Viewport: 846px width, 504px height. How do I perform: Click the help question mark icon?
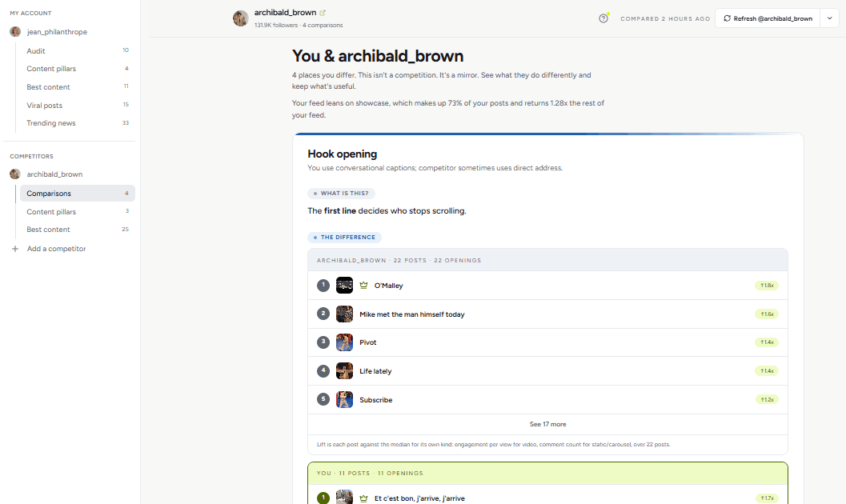(x=603, y=18)
